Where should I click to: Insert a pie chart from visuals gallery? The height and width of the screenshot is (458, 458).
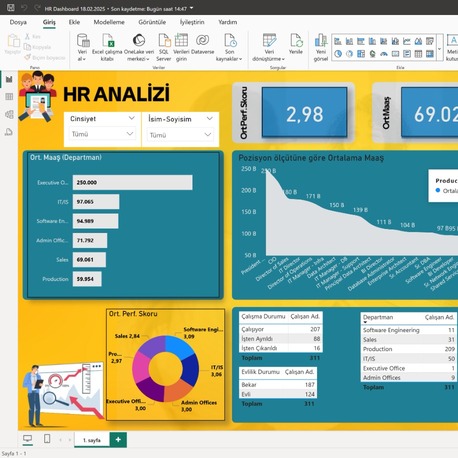(x=338, y=54)
